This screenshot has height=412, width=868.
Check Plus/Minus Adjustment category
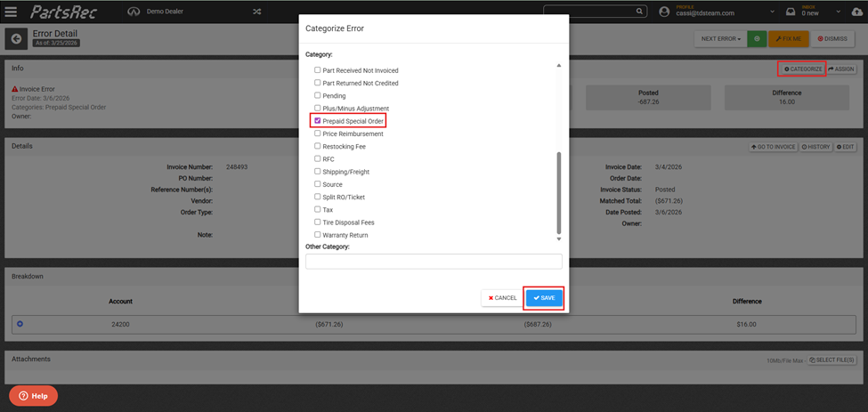coord(317,109)
